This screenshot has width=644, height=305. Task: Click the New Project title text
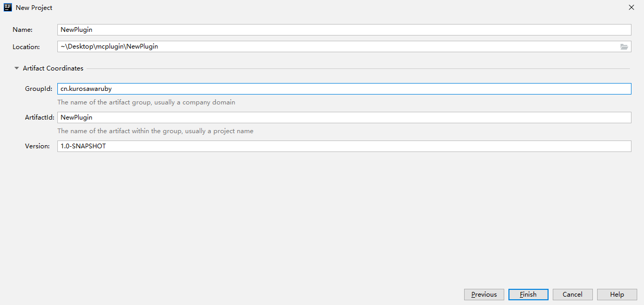(x=34, y=8)
